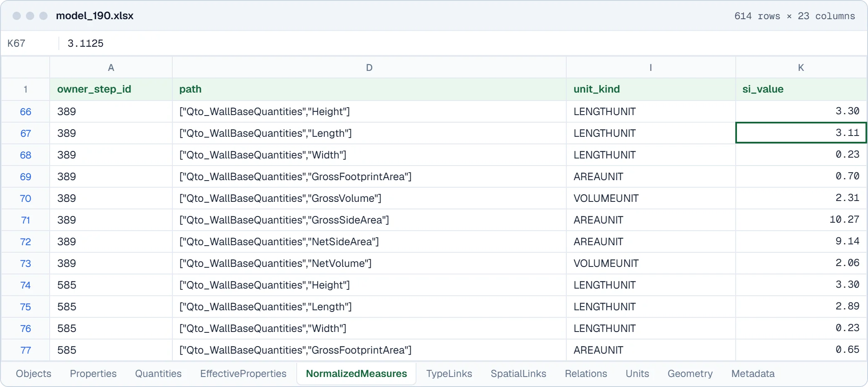Screen dimensions: 868x387
Task: Open the Objects sheet tab
Action: click(x=33, y=374)
